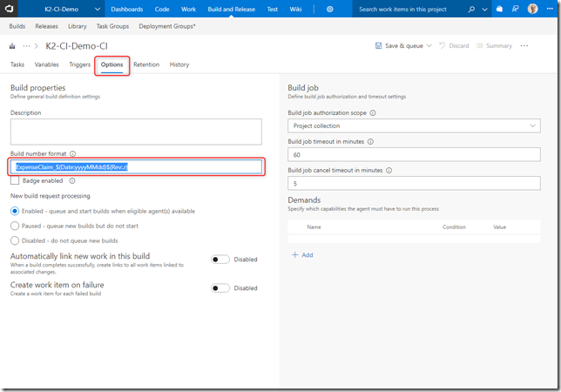The height and width of the screenshot is (392, 561).
Task: Click the info icon beside Build number format
Action: 73,153
